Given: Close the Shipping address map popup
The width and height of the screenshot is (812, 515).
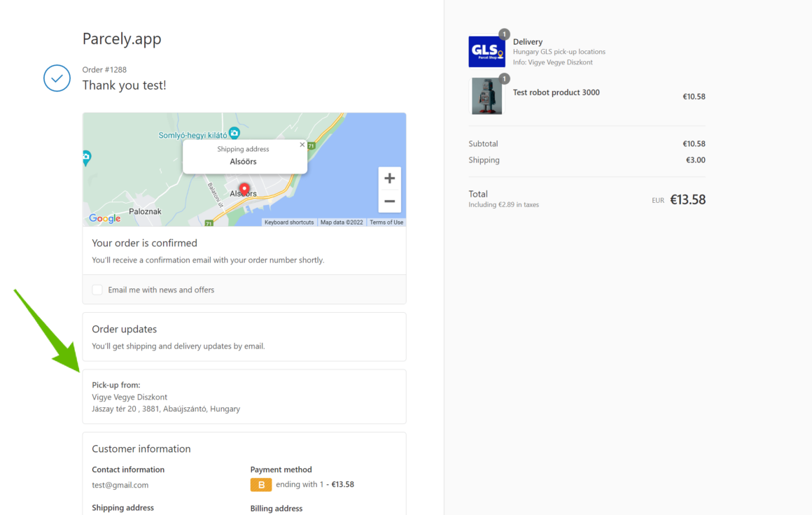Looking at the screenshot, I should 302,144.
